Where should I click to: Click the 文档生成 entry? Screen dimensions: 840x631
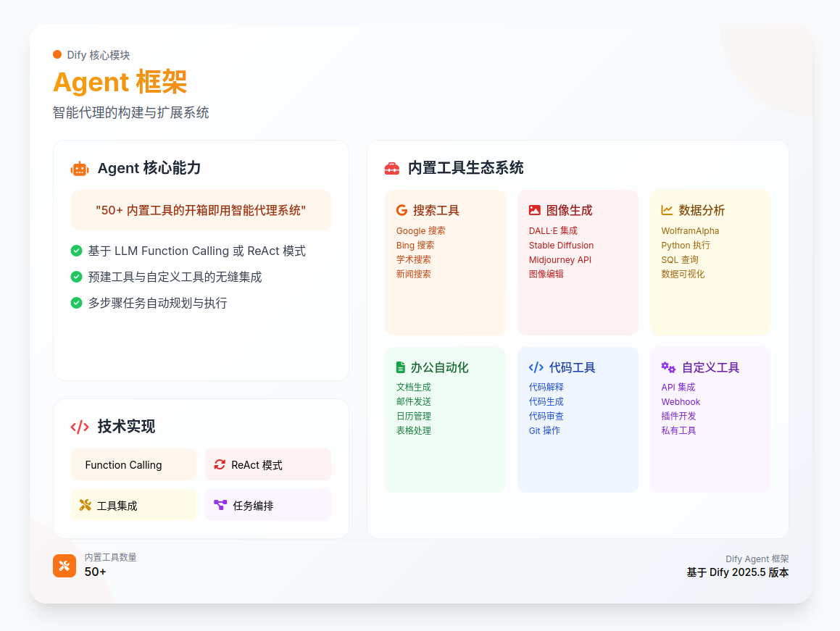coord(414,388)
